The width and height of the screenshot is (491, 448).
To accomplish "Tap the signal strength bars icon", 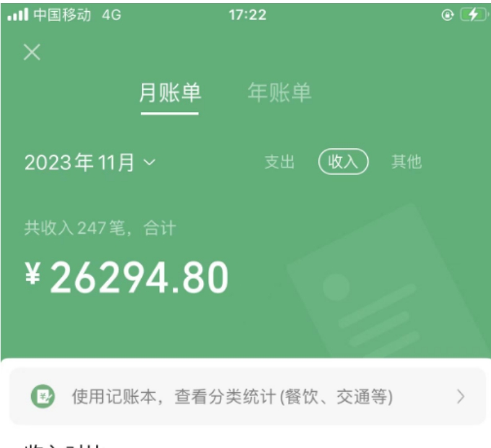I will coord(18,15).
